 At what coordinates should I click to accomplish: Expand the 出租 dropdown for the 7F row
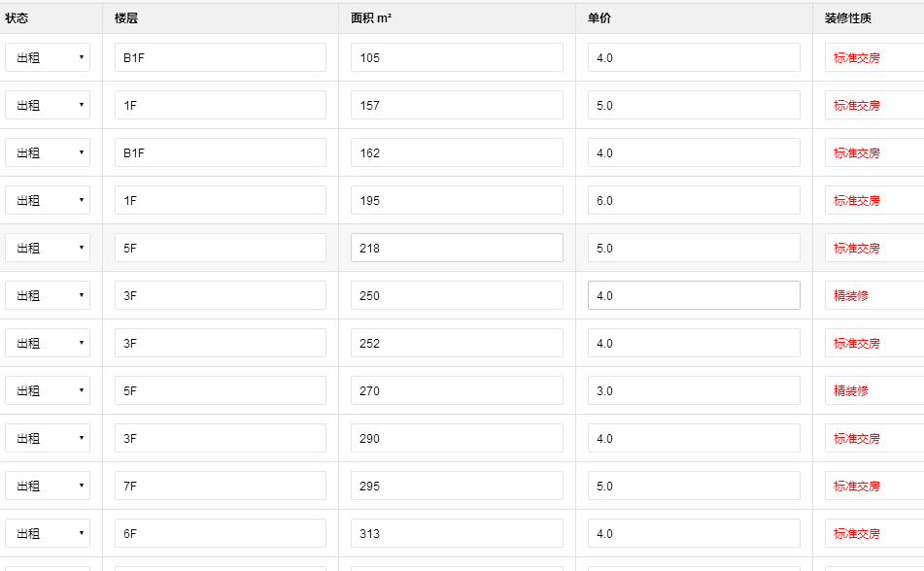48,486
